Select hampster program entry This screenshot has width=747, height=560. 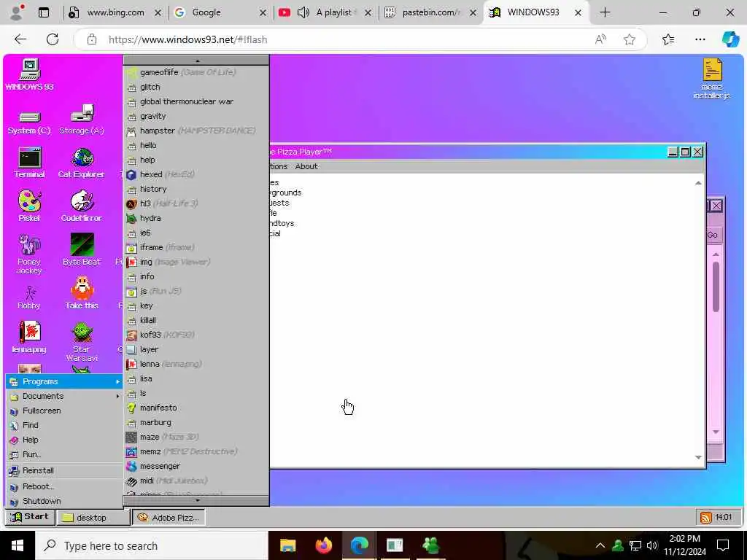click(196, 131)
